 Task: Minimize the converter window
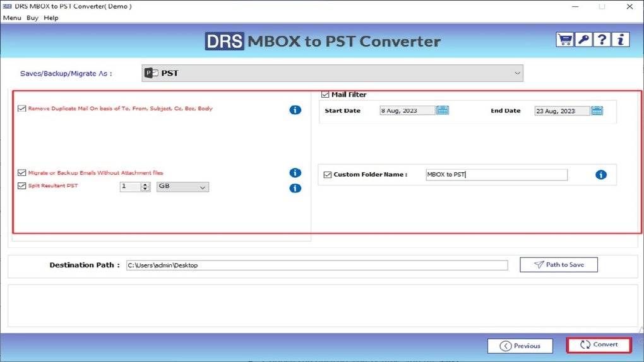(x=575, y=6)
